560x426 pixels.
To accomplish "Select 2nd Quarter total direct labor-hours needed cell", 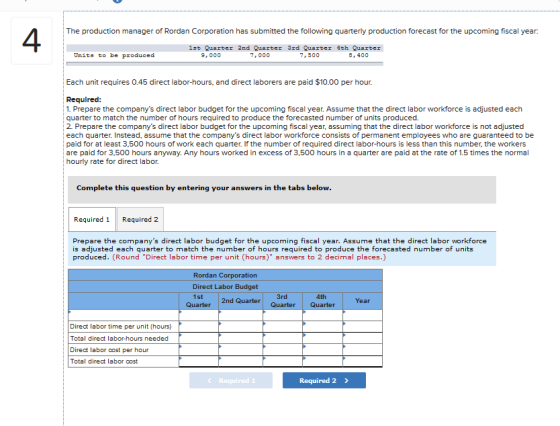I will [x=241, y=338].
